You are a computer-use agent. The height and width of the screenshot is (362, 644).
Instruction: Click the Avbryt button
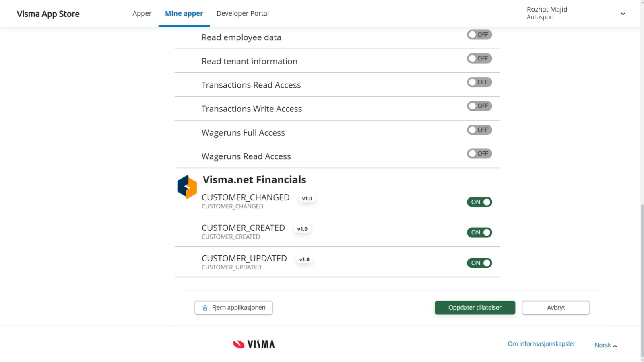555,308
